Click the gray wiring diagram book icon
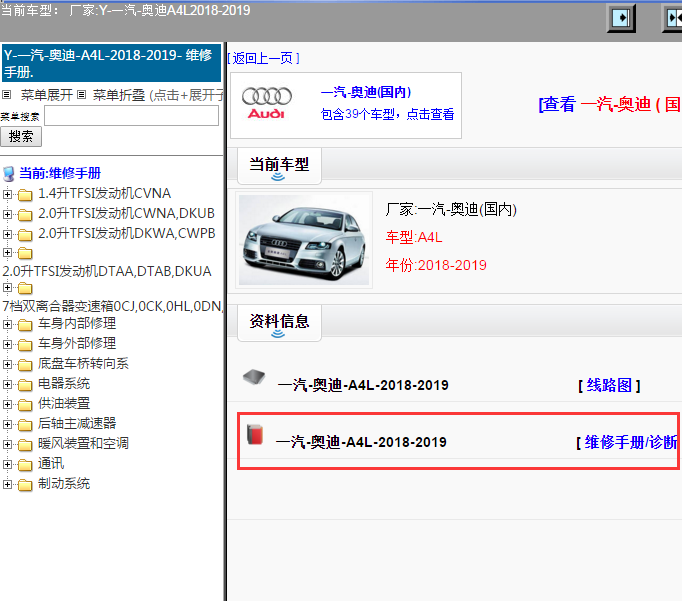This screenshot has width=682, height=601. point(254,377)
